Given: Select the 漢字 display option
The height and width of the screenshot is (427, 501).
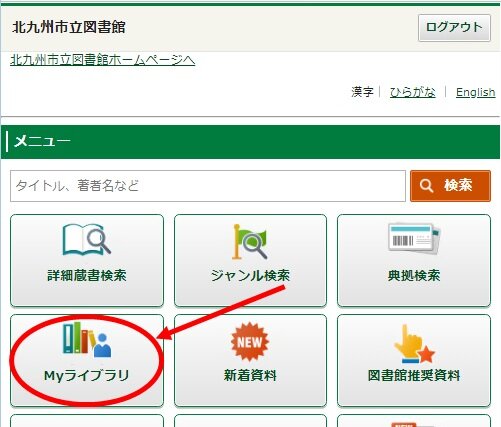Looking at the screenshot, I should [362, 92].
